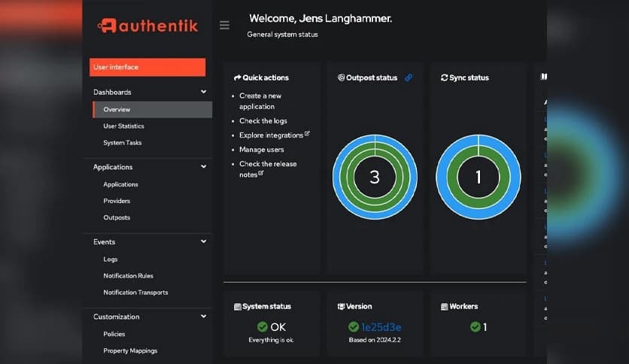Follow the Create a new application link
This screenshot has width=629, height=364.
click(260, 101)
